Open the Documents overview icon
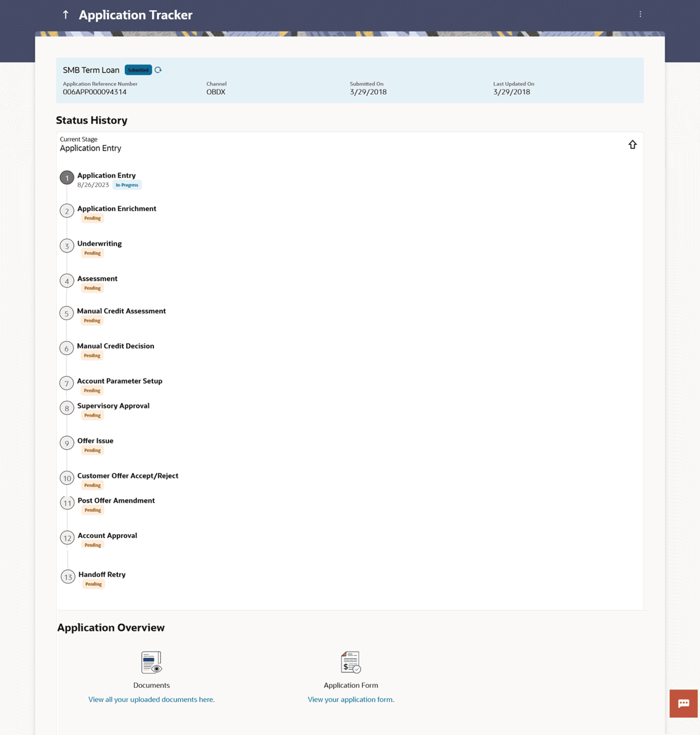Image resolution: width=700 pixels, height=735 pixels. pyautogui.click(x=151, y=662)
